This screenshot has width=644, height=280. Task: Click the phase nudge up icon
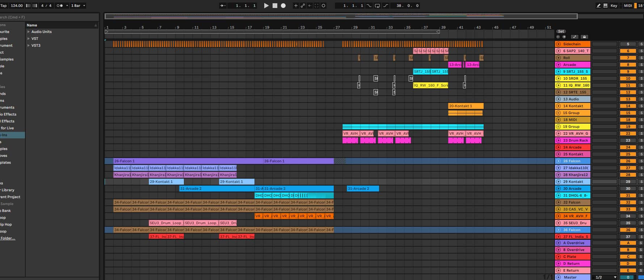click(35, 5)
